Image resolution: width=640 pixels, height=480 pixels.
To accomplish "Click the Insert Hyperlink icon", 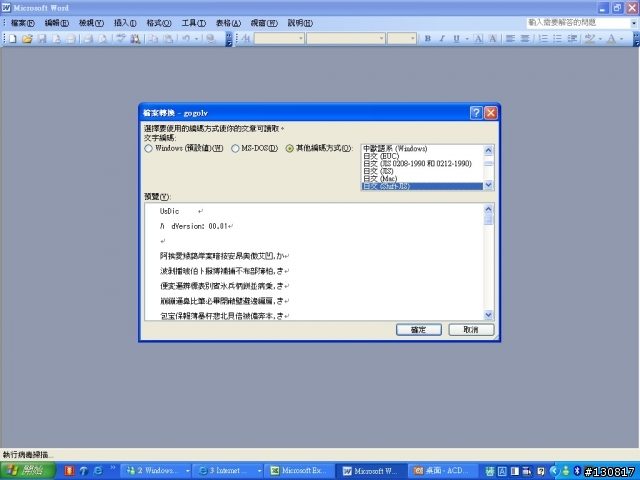I will (x=211, y=39).
